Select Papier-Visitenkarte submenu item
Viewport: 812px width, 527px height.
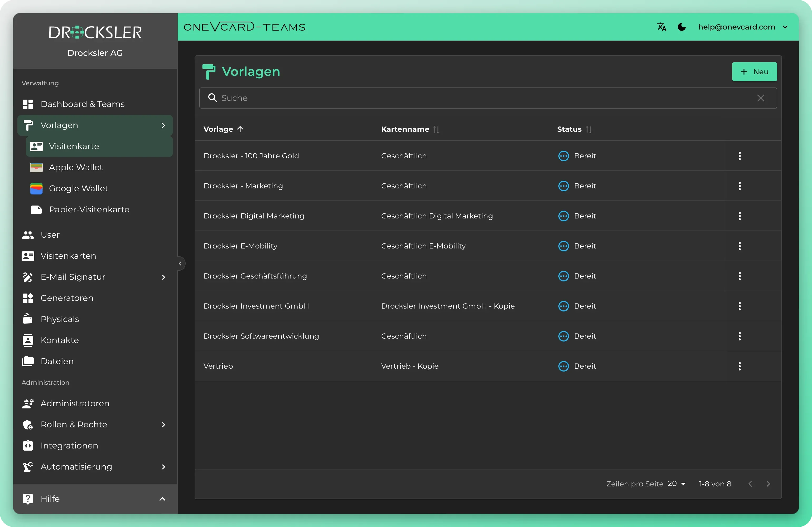99,209
